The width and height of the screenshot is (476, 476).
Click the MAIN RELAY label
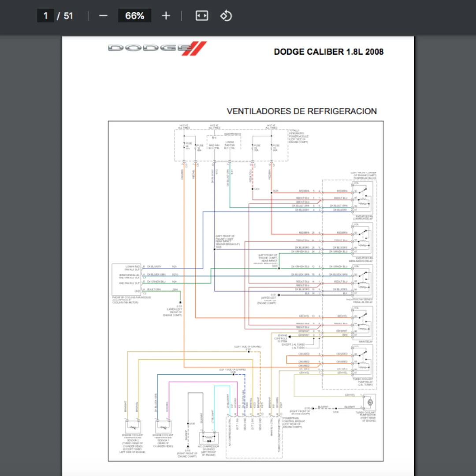366,342
